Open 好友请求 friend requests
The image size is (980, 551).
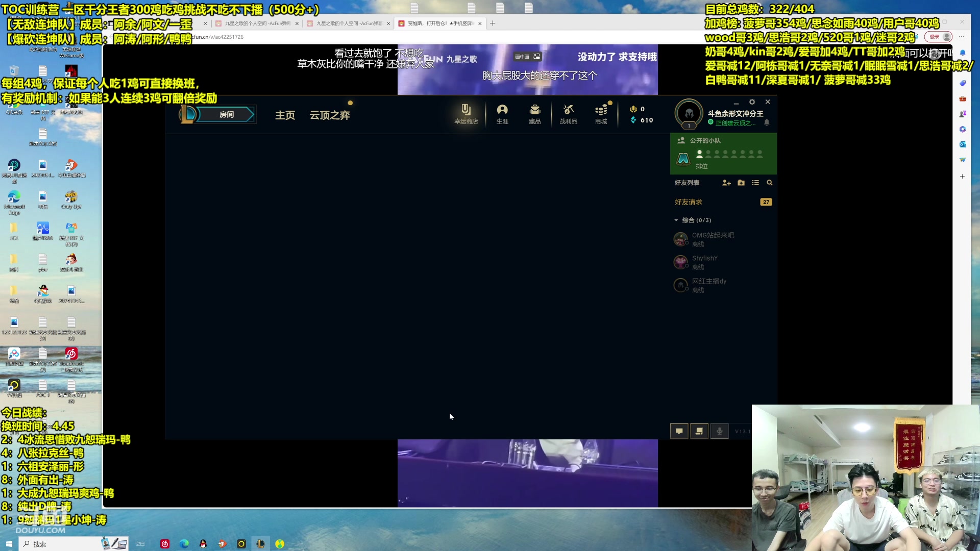[x=689, y=202]
